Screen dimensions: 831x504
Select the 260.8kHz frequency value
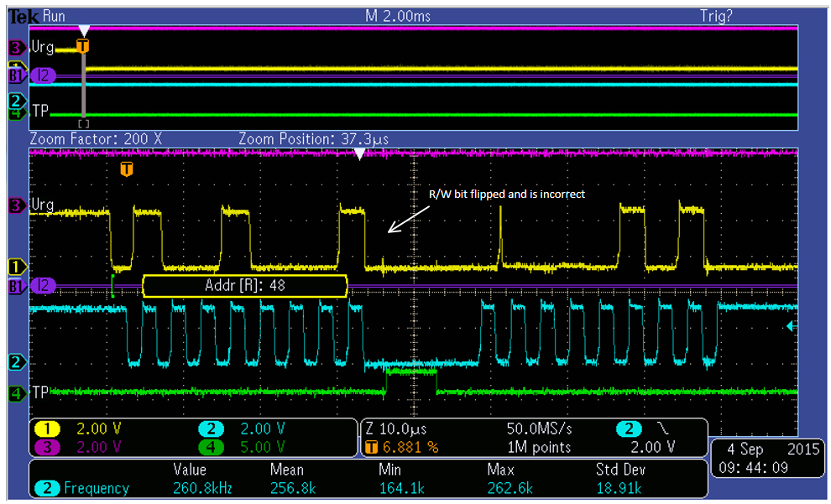coord(202,488)
